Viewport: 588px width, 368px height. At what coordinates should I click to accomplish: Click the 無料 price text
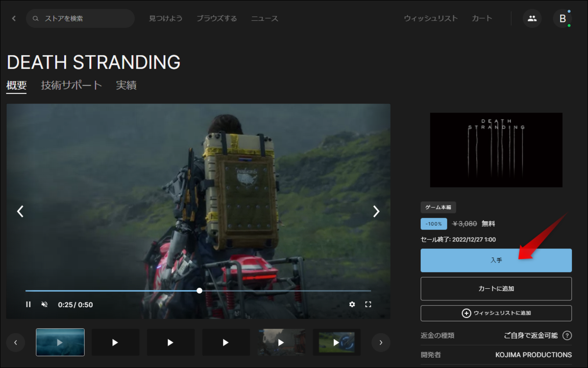pyautogui.click(x=488, y=224)
